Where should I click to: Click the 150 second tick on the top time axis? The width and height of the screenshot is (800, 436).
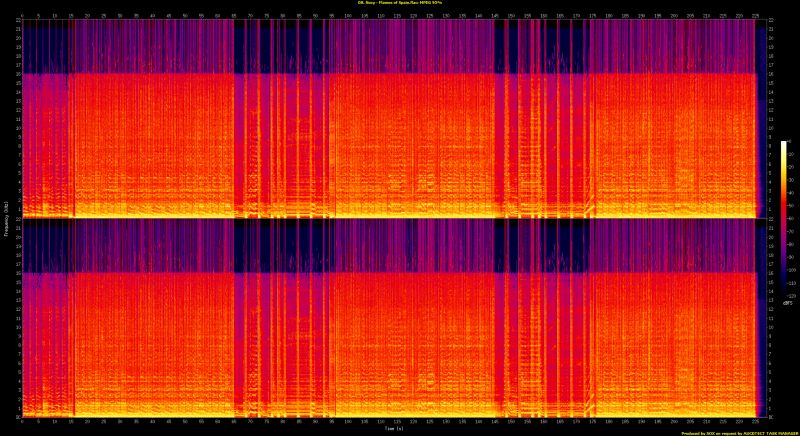tap(511, 15)
